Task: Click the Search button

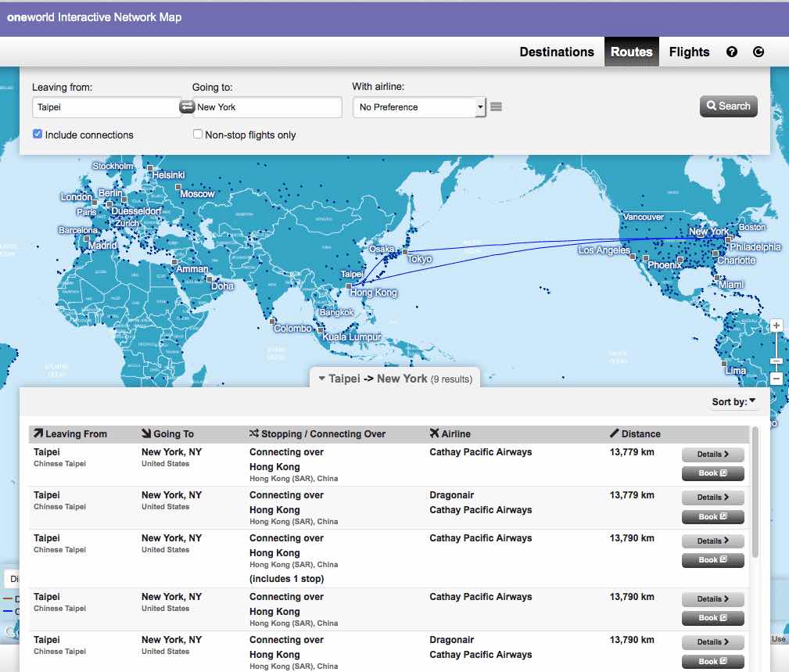Action: pos(728,106)
